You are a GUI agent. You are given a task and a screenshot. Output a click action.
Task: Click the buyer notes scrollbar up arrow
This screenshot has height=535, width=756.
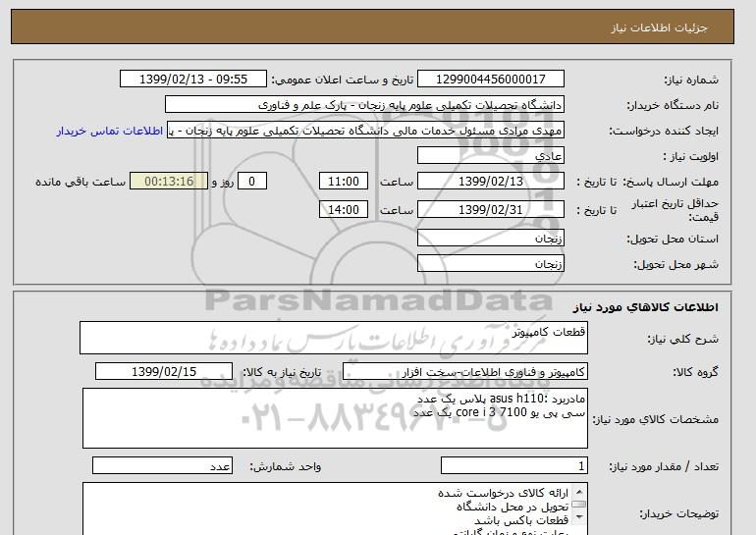(x=579, y=492)
